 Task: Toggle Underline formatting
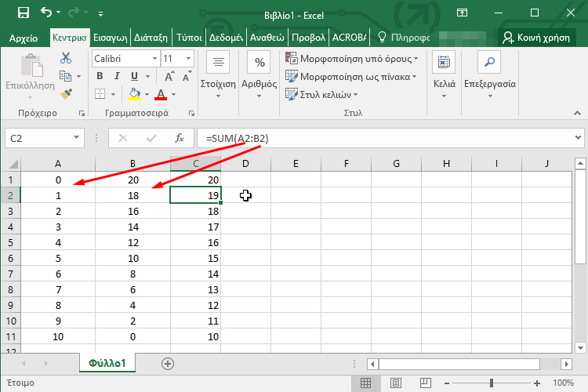[x=134, y=76]
